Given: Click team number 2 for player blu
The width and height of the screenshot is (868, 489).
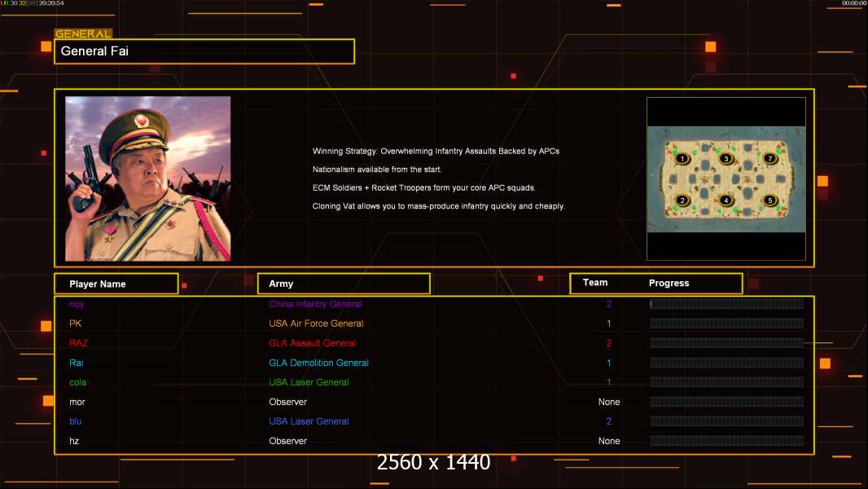Looking at the screenshot, I should tap(608, 421).
